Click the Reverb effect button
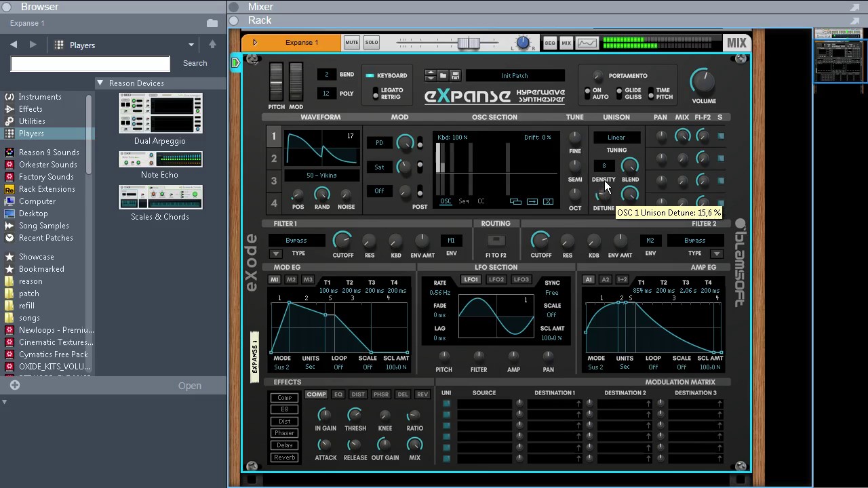 (x=285, y=457)
